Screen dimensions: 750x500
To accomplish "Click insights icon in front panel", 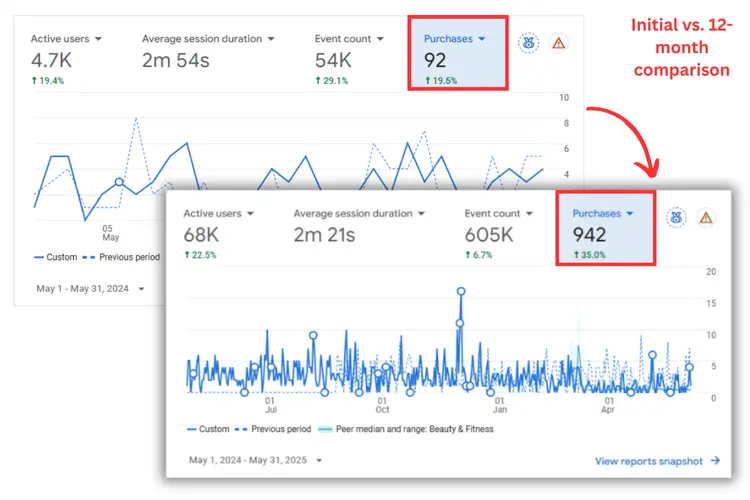I will [x=676, y=218].
